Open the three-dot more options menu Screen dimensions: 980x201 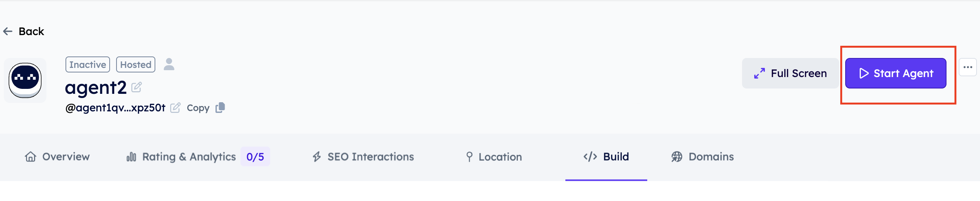pyautogui.click(x=967, y=68)
